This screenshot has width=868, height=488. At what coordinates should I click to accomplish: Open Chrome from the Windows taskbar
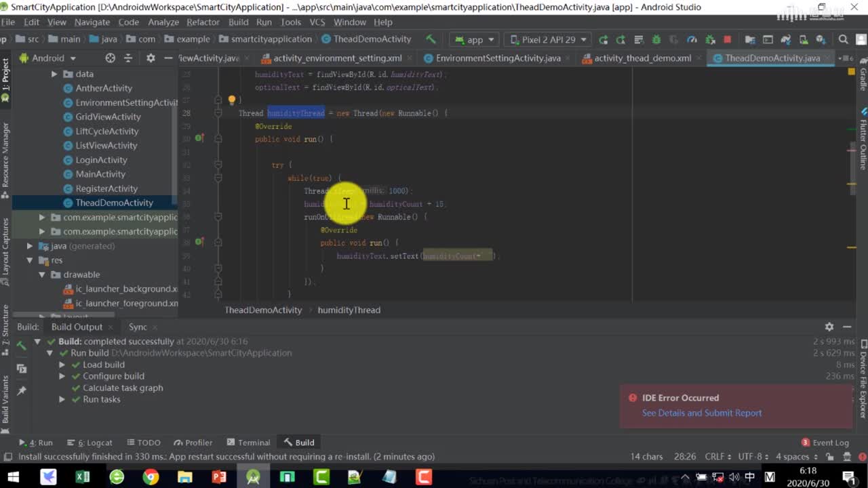click(x=151, y=476)
